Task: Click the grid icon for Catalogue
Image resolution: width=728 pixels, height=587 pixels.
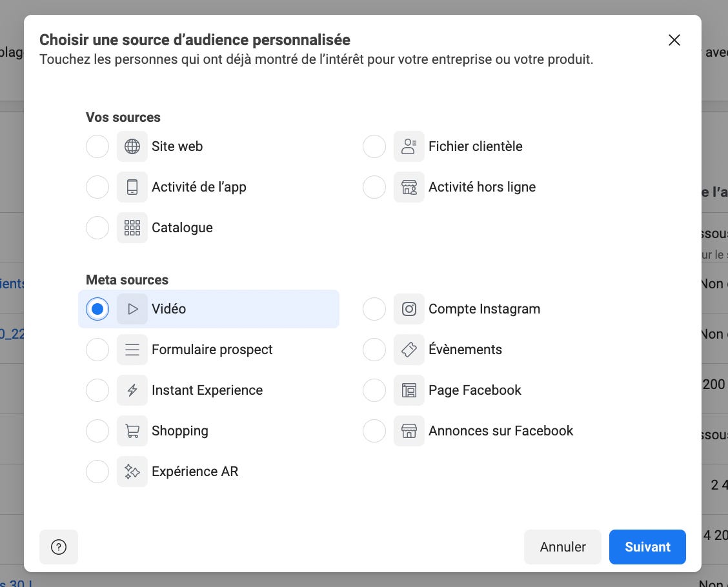Action: point(132,228)
